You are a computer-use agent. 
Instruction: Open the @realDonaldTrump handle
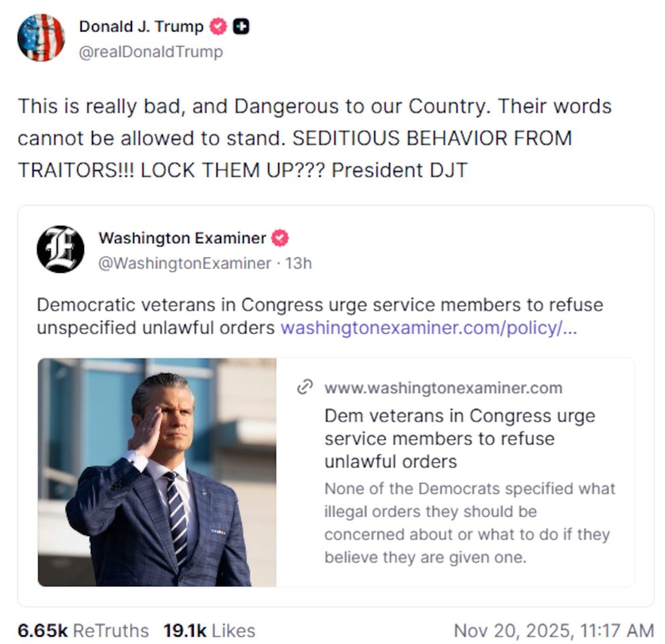(151, 52)
